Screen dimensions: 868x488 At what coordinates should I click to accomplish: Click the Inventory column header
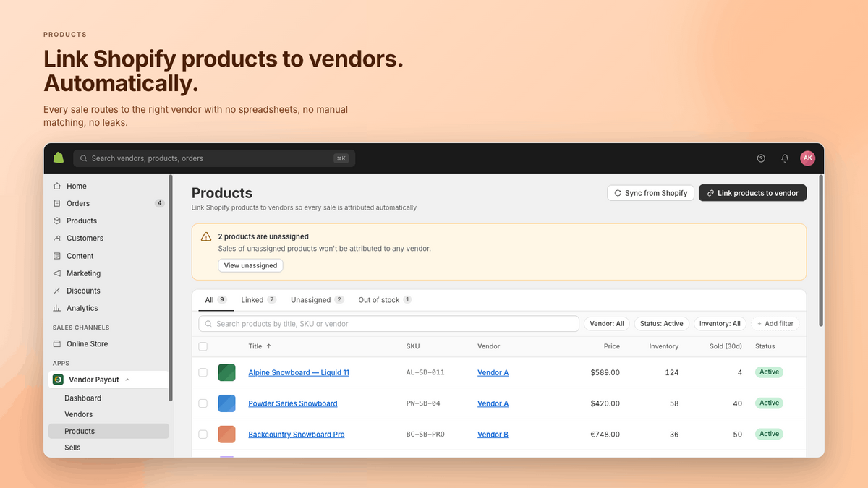point(664,346)
